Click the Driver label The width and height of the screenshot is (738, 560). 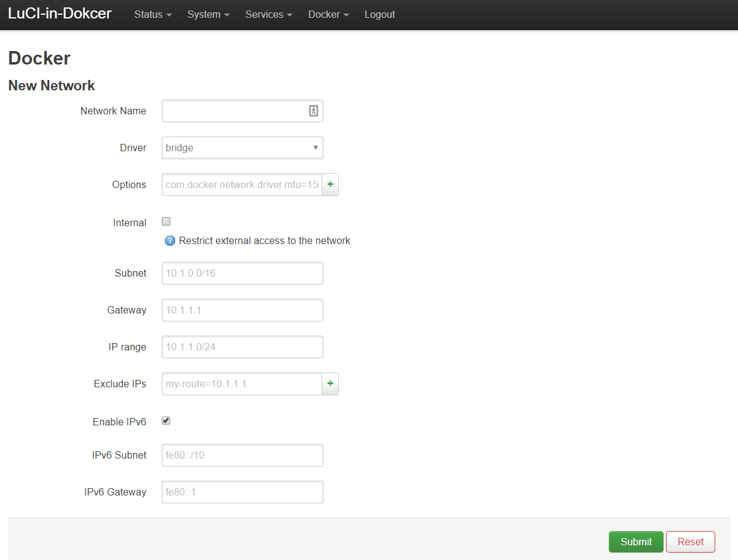(133, 148)
